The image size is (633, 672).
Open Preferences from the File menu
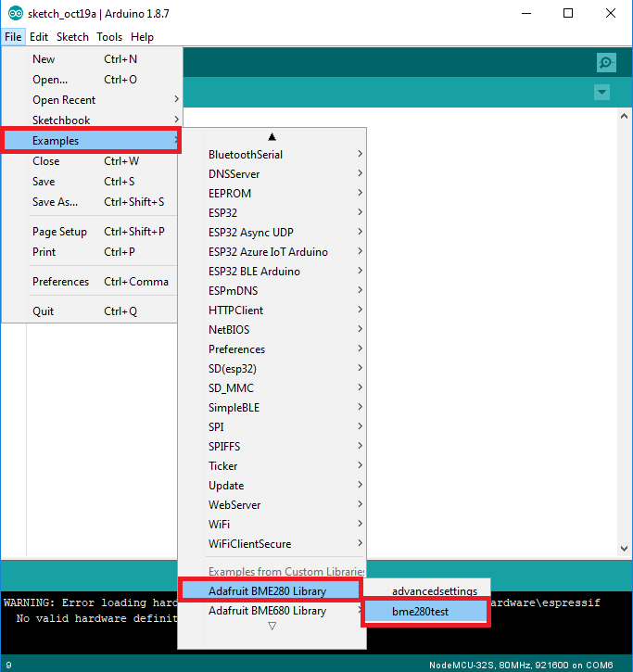click(x=90, y=282)
